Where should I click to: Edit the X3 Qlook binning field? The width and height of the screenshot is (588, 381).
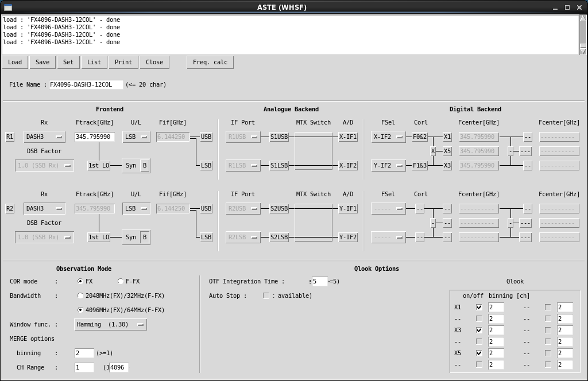496,331
